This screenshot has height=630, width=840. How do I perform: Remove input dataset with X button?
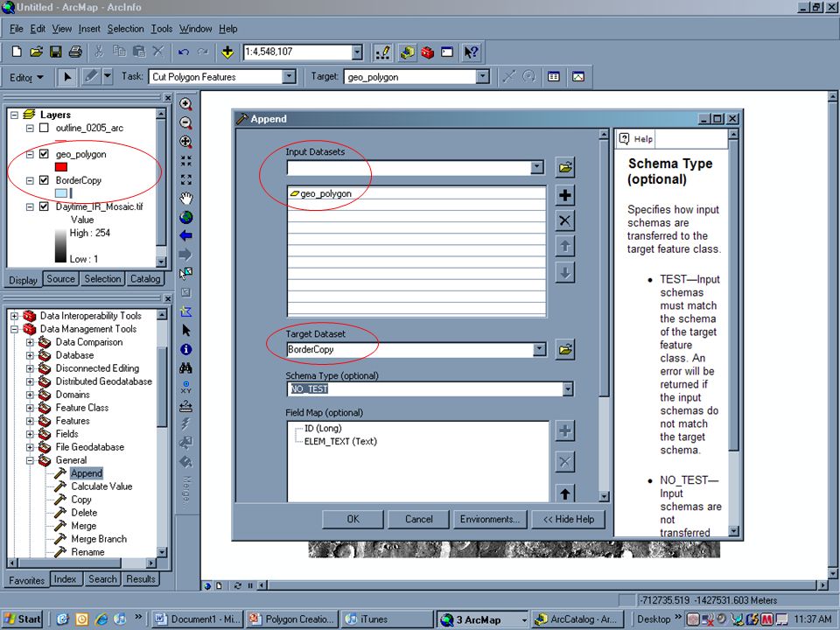click(x=564, y=220)
